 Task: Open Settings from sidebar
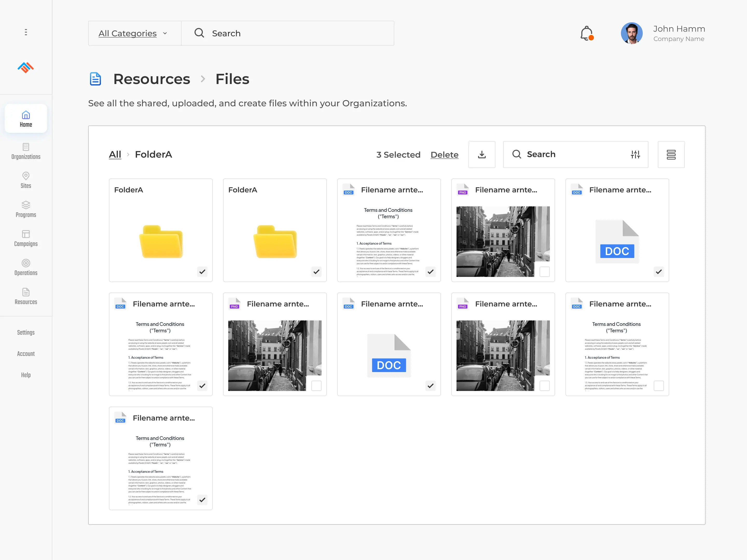click(x=26, y=332)
